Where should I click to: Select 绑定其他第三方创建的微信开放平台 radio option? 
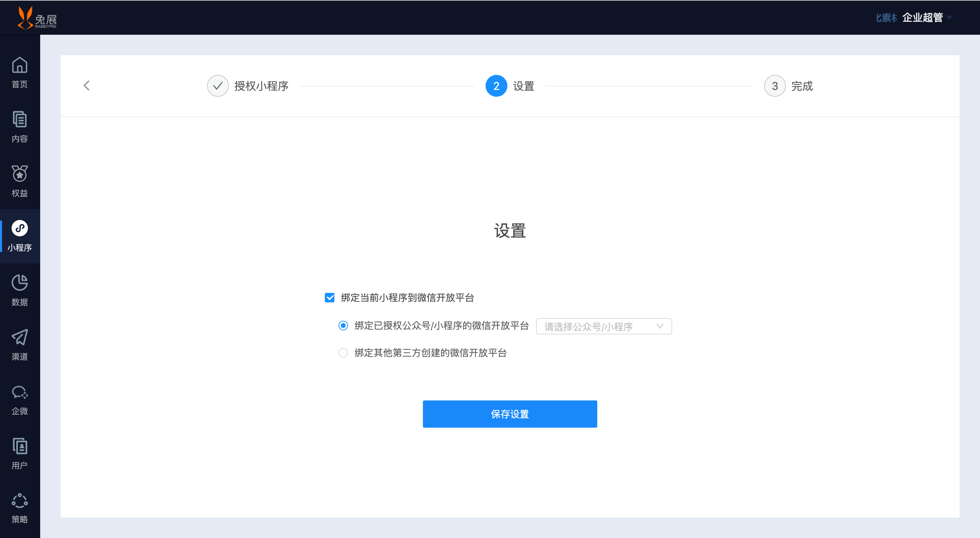point(343,353)
